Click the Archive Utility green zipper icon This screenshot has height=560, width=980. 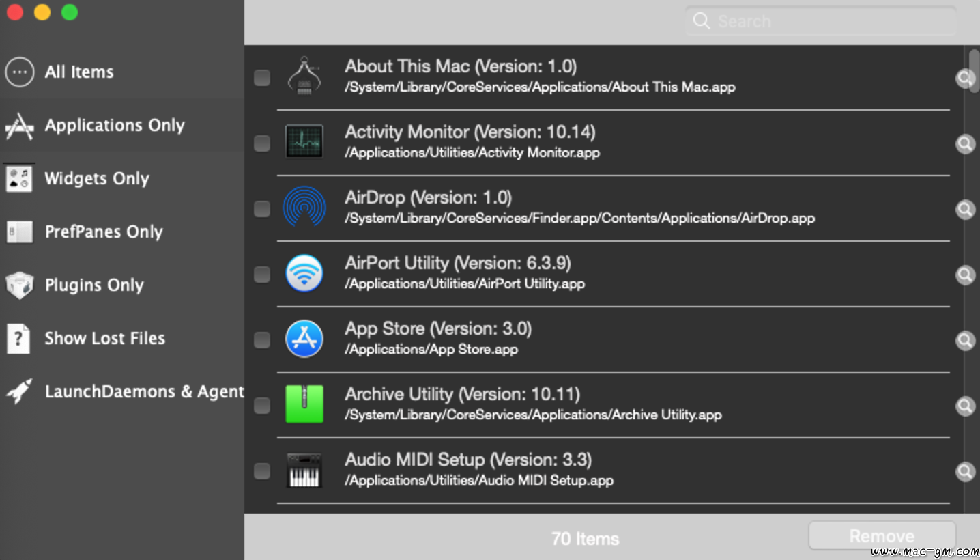pos(304,404)
